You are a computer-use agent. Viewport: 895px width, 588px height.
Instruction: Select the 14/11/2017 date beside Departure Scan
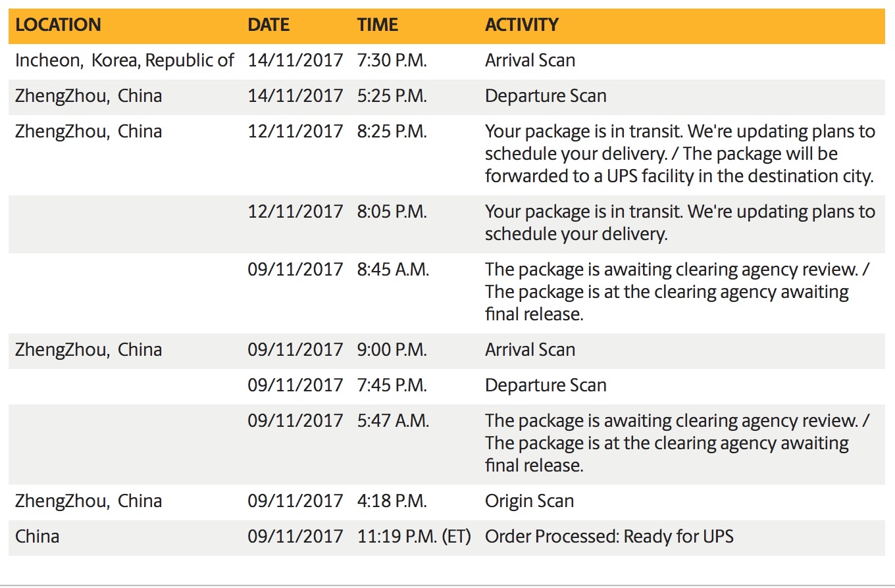coord(295,96)
